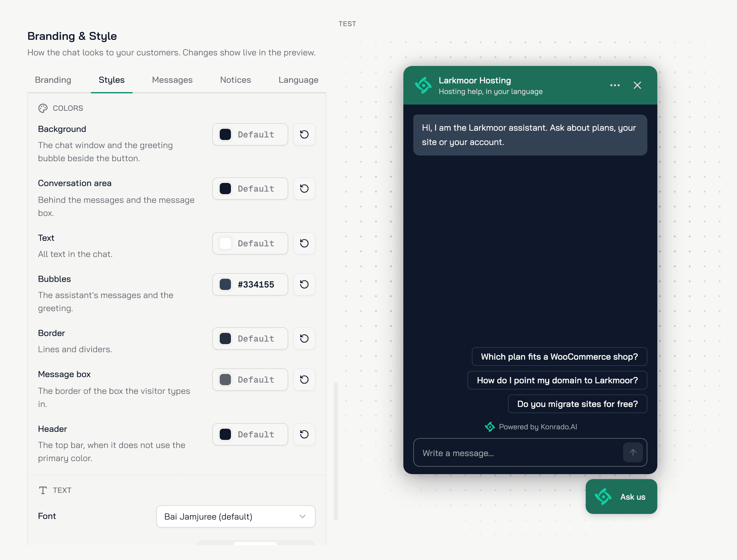Image resolution: width=737 pixels, height=560 pixels.
Task: Select the Styles tab
Action: pyautogui.click(x=112, y=80)
